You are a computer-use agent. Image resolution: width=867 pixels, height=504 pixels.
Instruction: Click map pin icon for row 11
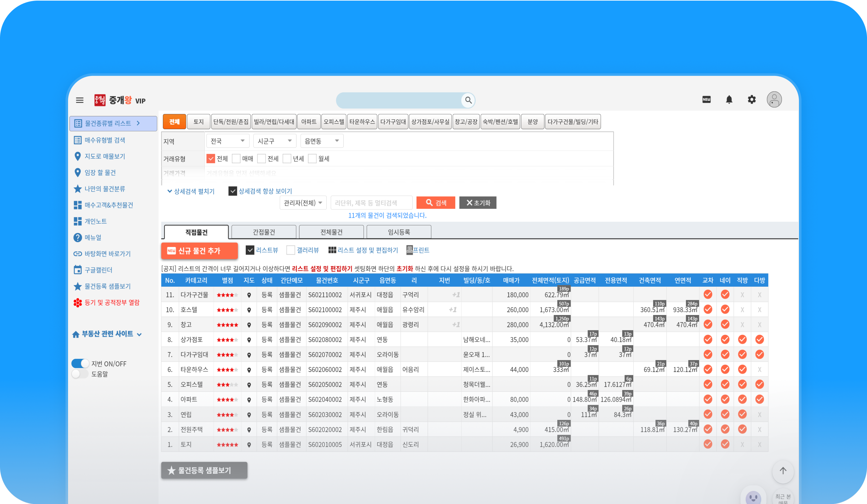[249, 295]
